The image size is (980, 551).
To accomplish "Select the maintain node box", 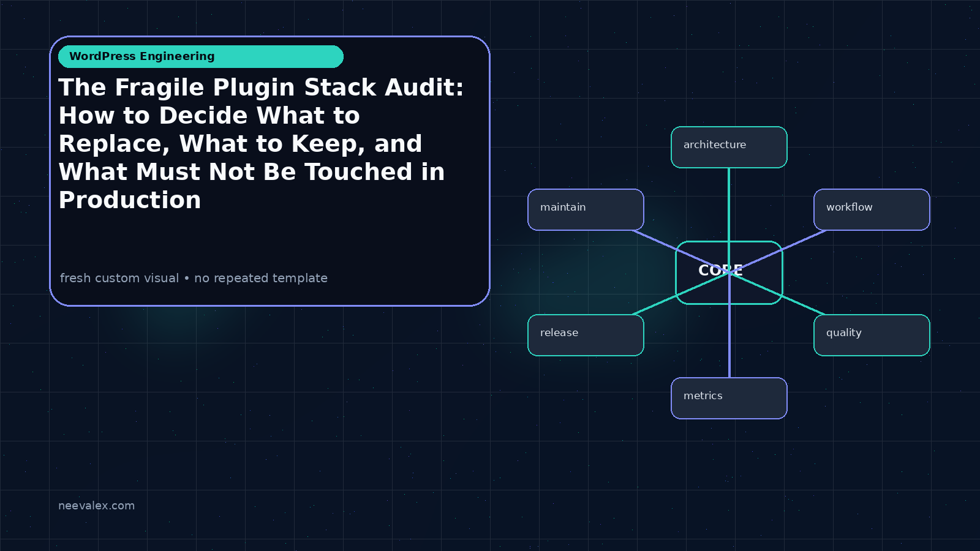I will tap(586, 209).
